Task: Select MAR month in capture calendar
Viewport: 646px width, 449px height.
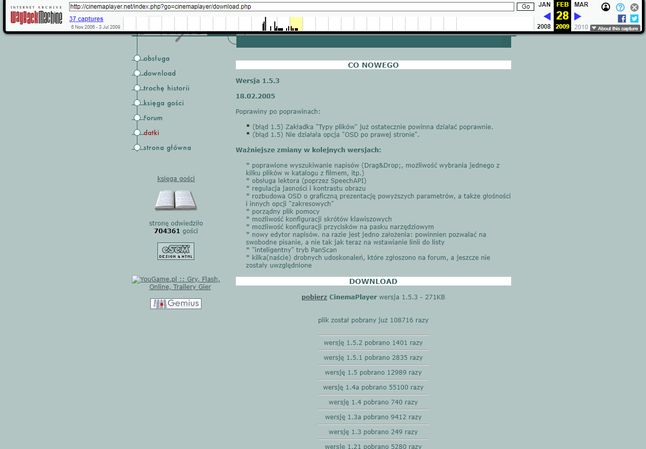Action: click(581, 5)
